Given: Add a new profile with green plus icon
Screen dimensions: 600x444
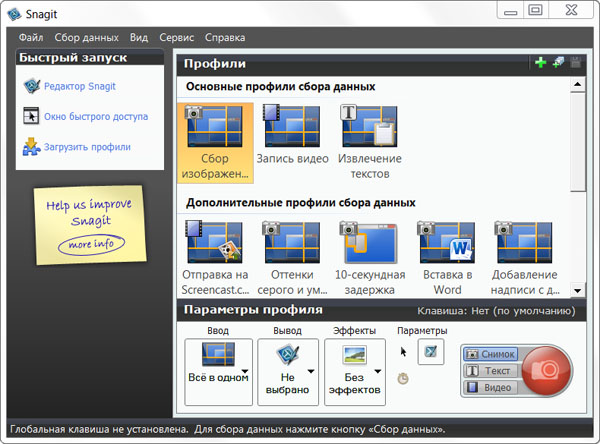Looking at the screenshot, I should [540, 62].
